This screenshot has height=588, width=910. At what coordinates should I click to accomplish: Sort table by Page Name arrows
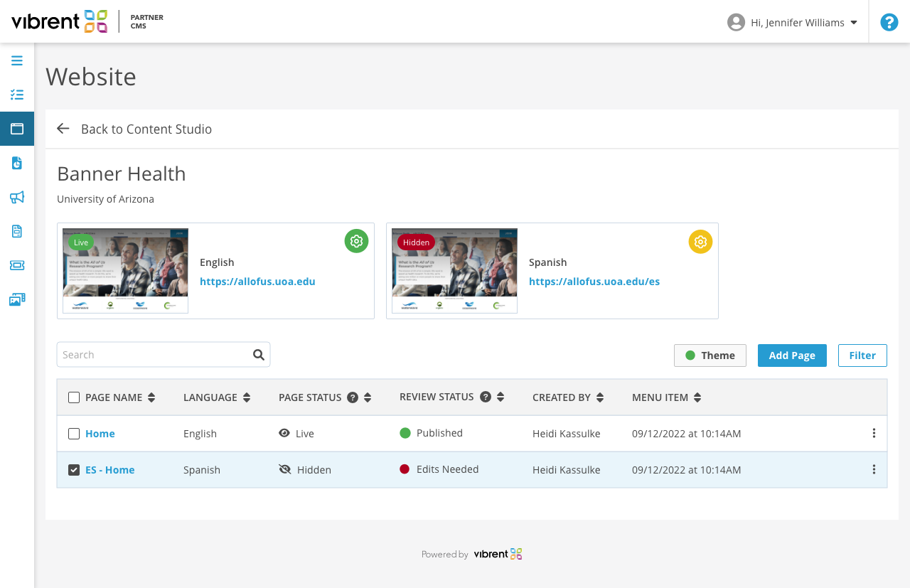tap(151, 397)
